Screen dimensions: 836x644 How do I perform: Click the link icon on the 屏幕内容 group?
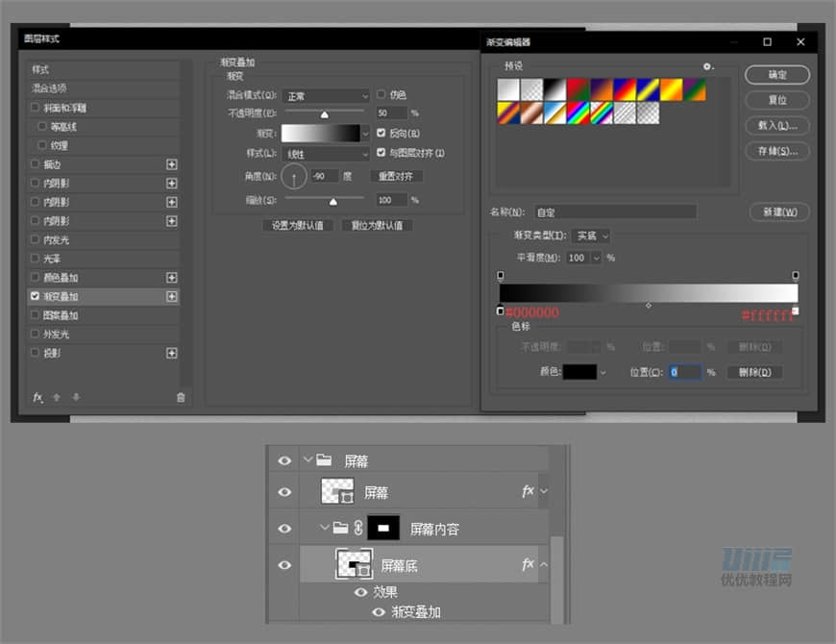tap(357, 528)
